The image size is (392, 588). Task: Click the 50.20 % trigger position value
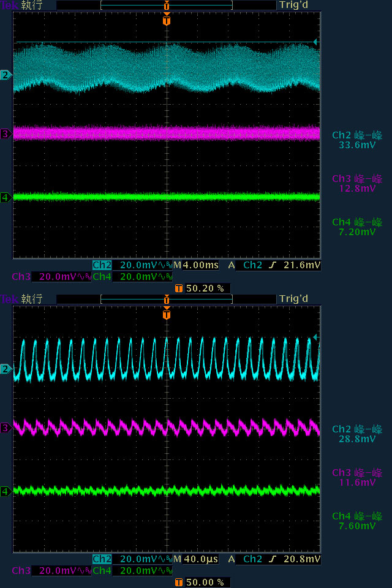(x=205, y=288)
